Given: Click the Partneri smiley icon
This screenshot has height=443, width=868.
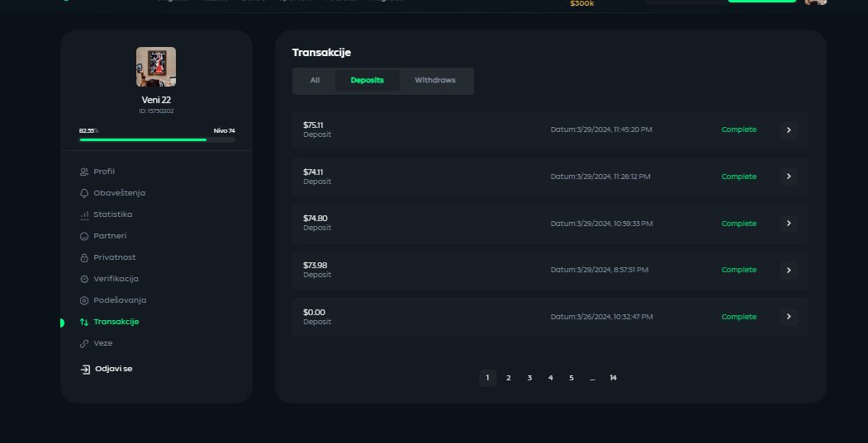Looking at the screenshot, I should (x=84, y=236).
